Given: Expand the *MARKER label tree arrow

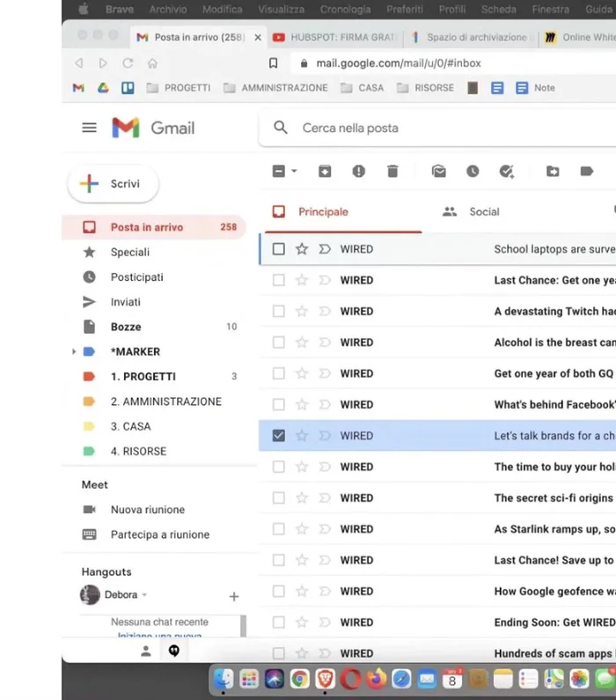Looking at the screenshot, I should (x=74, y=352).
